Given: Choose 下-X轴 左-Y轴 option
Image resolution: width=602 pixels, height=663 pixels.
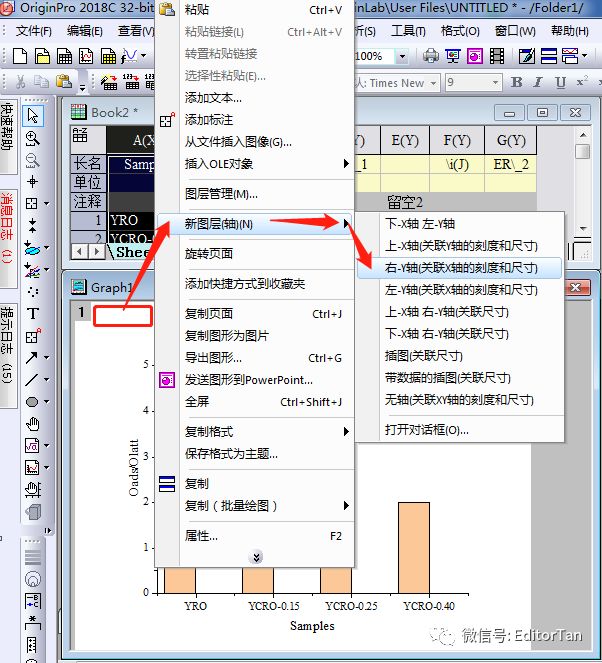Looking at the screenshot, I should pos(460,224).
